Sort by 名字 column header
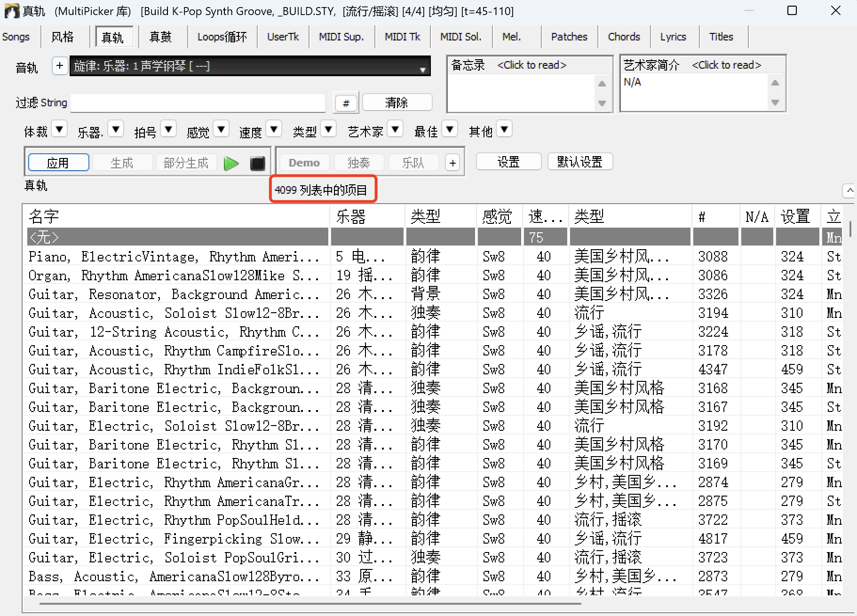Screen dimensions: 857x616 coord(177,216)
